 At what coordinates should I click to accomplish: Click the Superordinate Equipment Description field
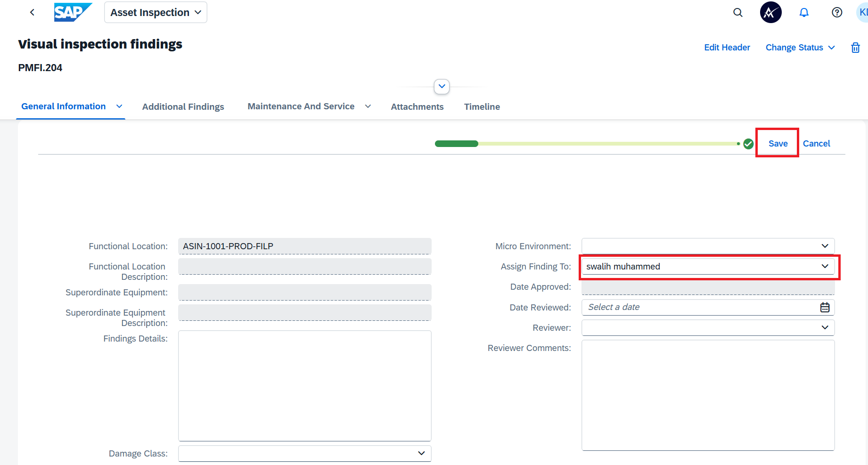(x=304, y=312)
